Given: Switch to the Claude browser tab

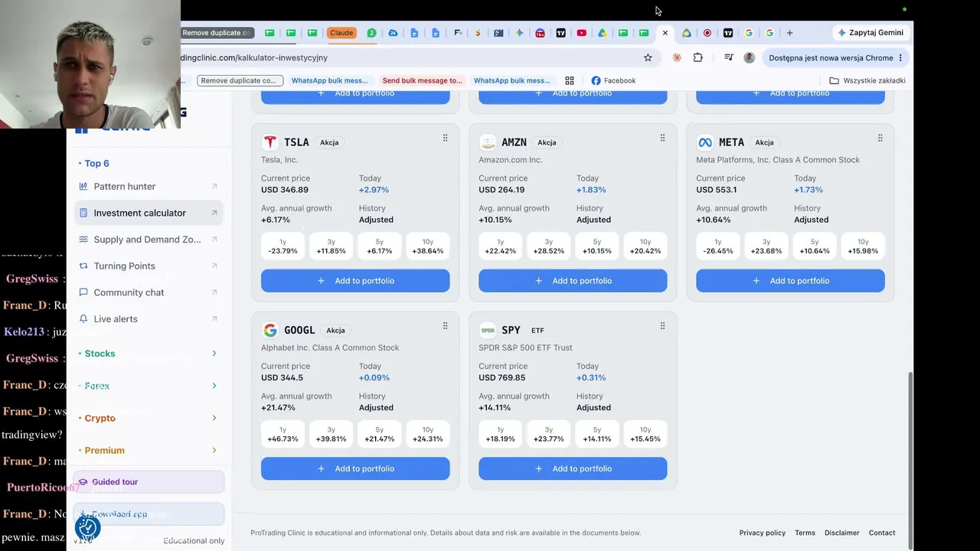Looking at the screenshot, I should [341, 33].
